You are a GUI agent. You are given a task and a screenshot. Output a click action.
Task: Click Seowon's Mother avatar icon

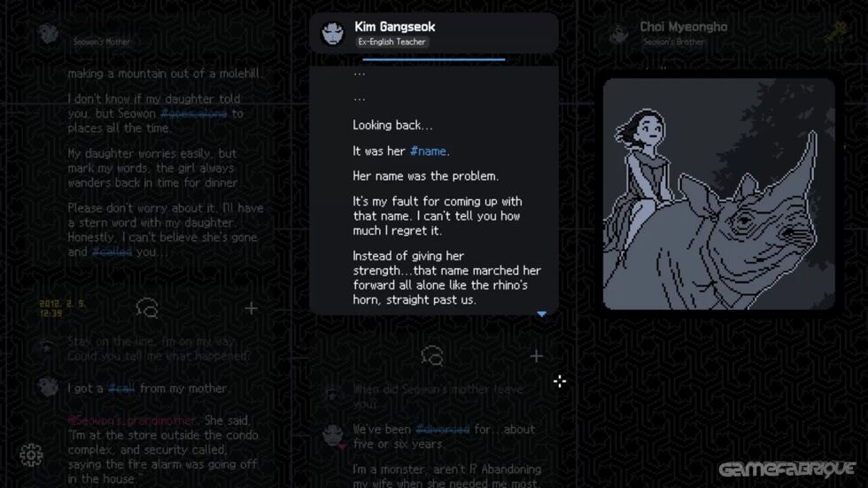(49, 34)
